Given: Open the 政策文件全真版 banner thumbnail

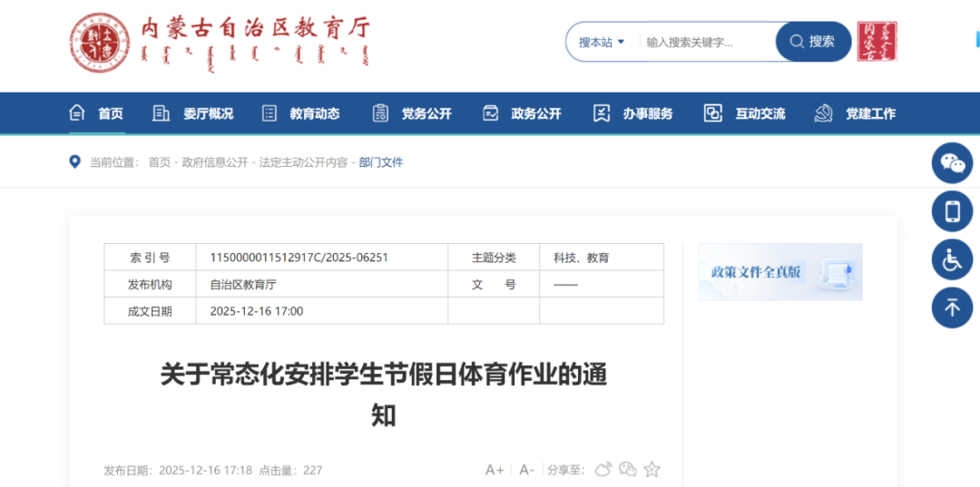Looking at the screenshot, I should tap(779, 271).
